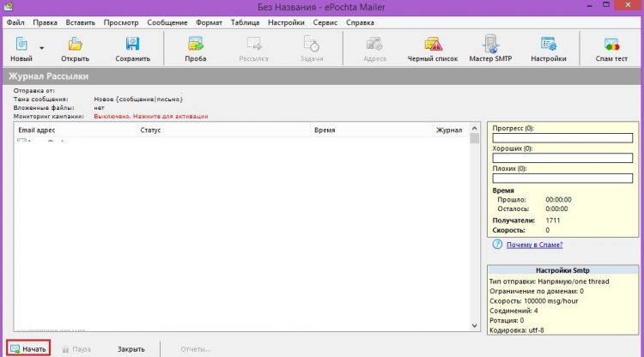
Task: Open the Просмотр menu
Action: tap(121, 22)
